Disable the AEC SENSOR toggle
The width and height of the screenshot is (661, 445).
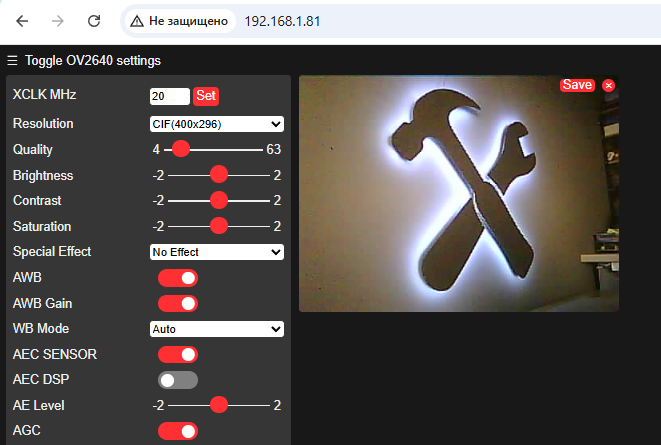pos(178,354)
